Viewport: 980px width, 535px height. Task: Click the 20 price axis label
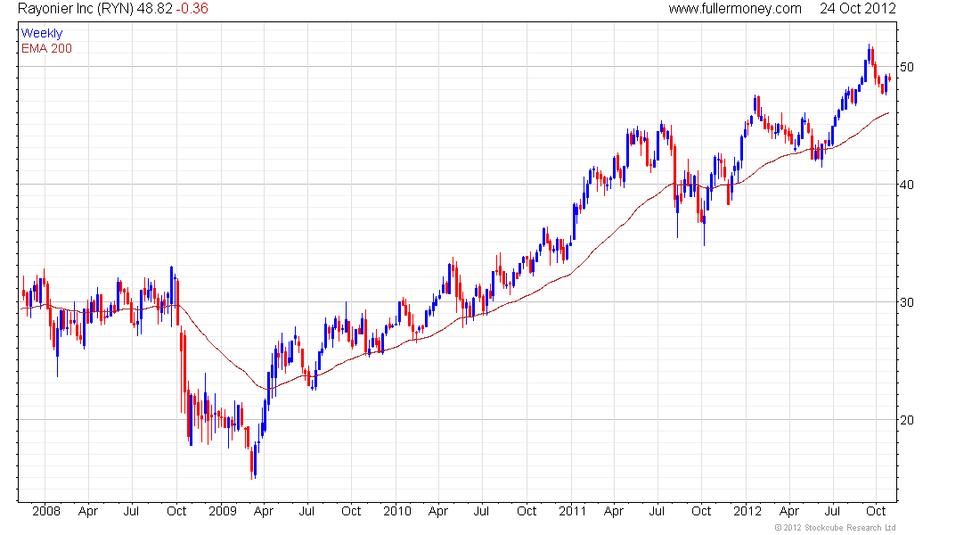pos(907,420)
